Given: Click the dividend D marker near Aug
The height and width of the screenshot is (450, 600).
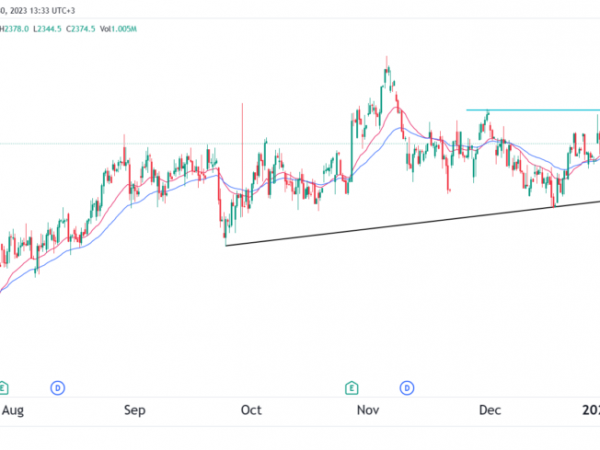Looking at the screenshot, I should coord(58,387).
